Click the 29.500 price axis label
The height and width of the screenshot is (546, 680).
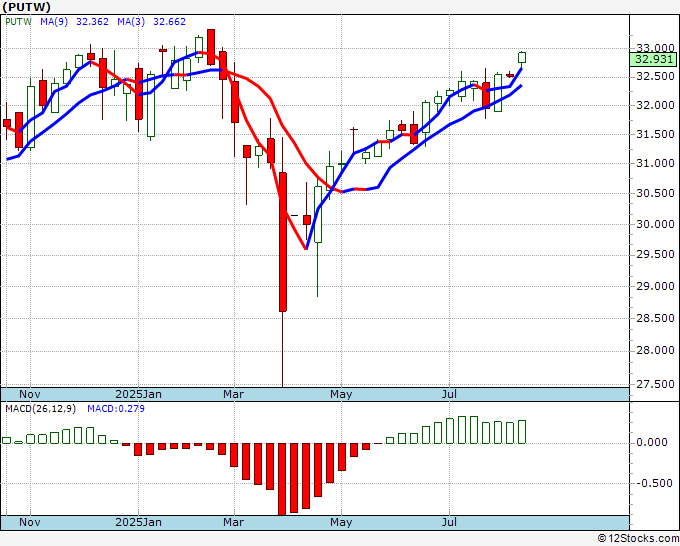(x=655, y=255)
